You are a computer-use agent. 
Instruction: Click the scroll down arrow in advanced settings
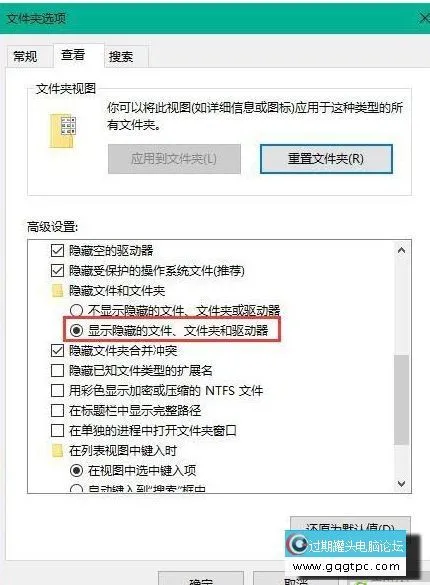401,484
